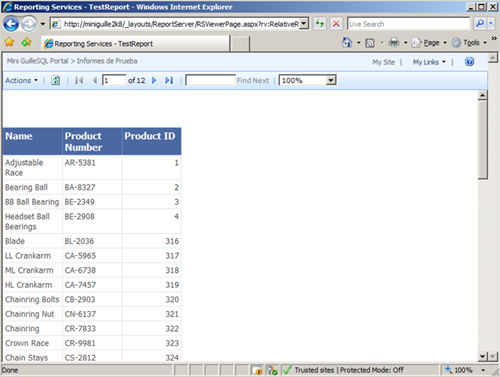This screenshot has width=500, height=377.
Task: Click the Find Next link
Action: (x=253, y=80)
